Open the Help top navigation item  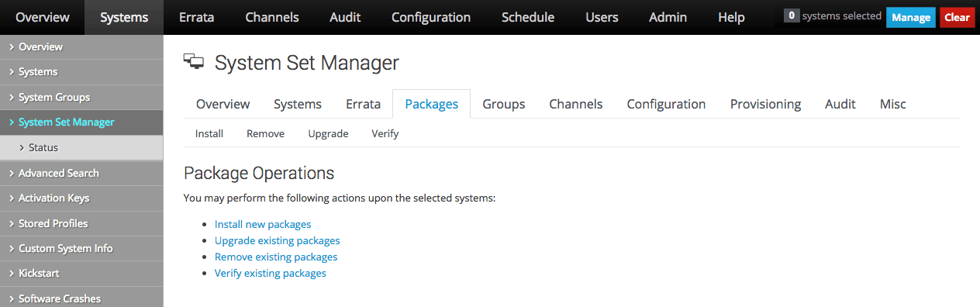731,17
